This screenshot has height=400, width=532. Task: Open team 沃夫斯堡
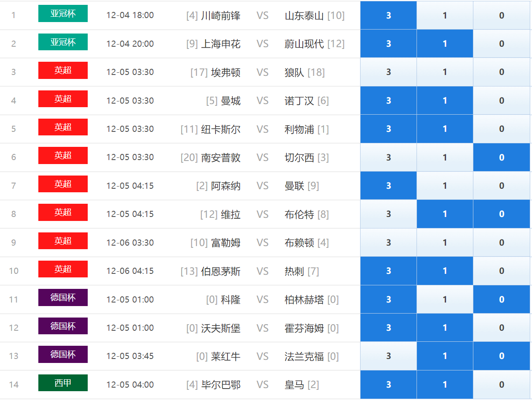pos(221,328)
